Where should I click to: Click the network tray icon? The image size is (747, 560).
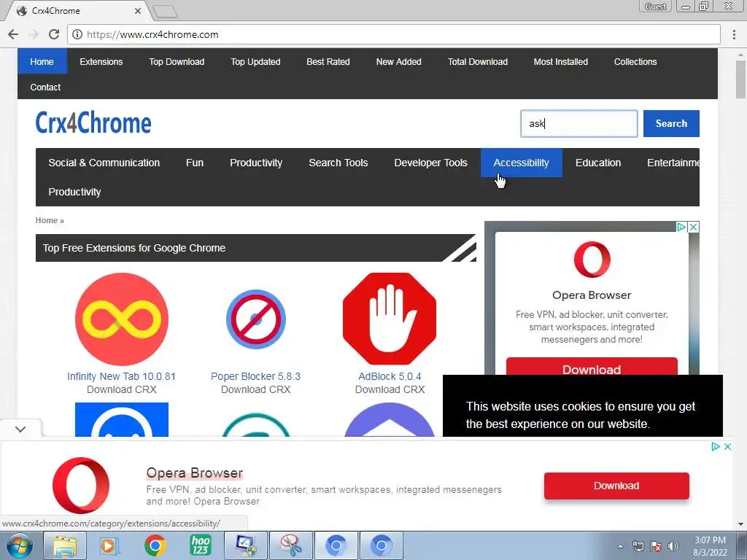[638, 546]
